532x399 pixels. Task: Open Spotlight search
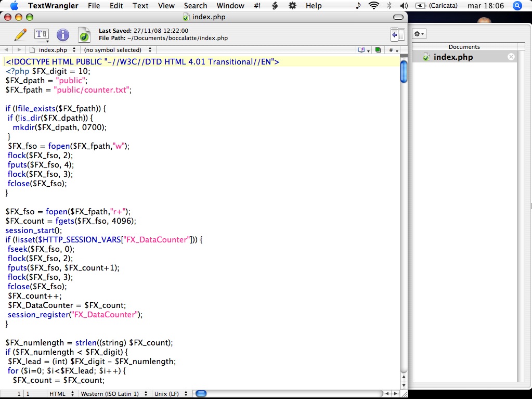point(517,5)
